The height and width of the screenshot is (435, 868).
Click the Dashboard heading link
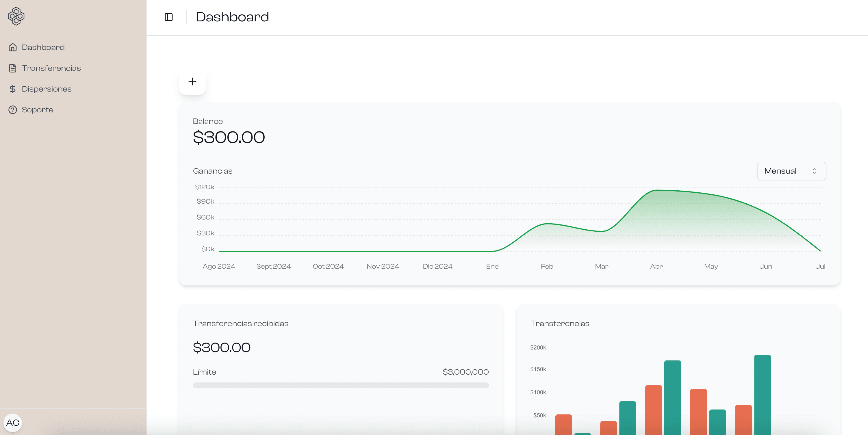pyautogui.click(x=232, y=16)
